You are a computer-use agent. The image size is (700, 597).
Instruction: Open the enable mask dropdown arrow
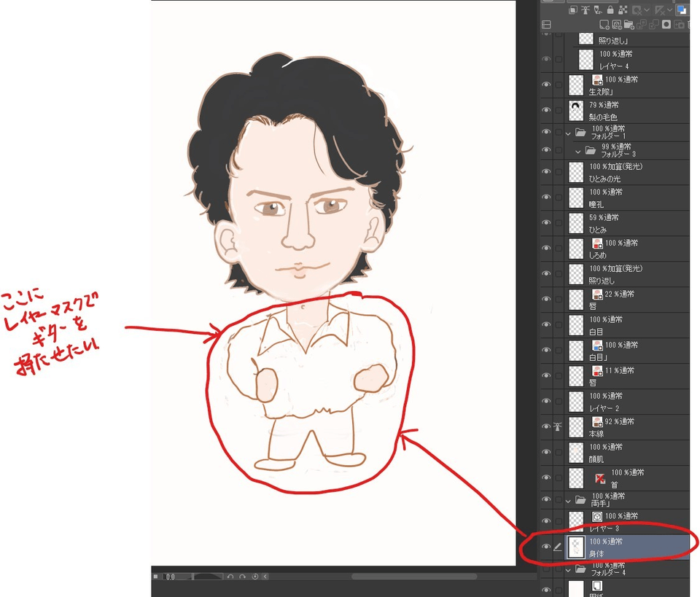click(x=646, y=9)
